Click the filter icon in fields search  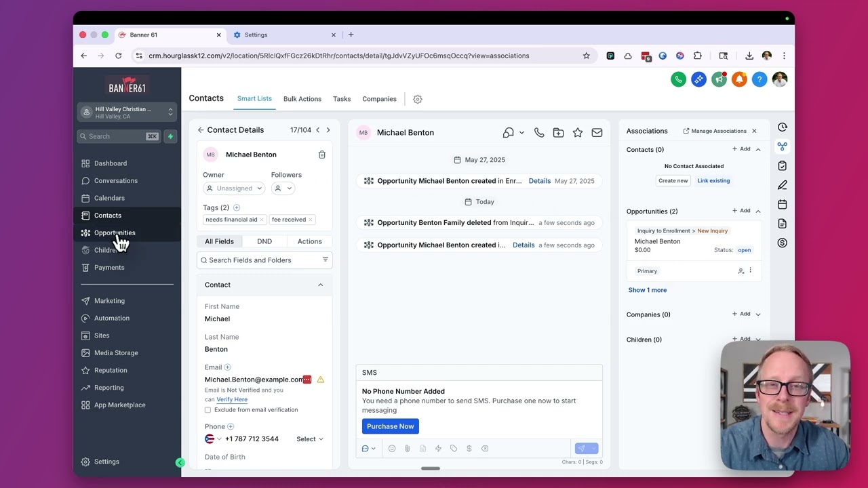click(325, 260)
